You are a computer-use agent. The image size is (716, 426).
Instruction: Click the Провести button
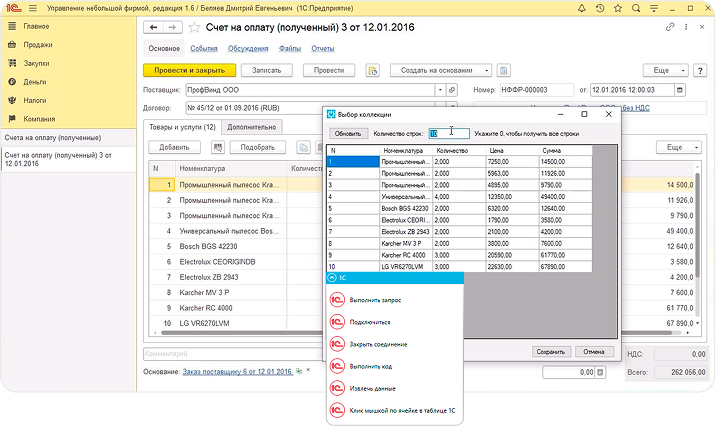coord(329,70)
